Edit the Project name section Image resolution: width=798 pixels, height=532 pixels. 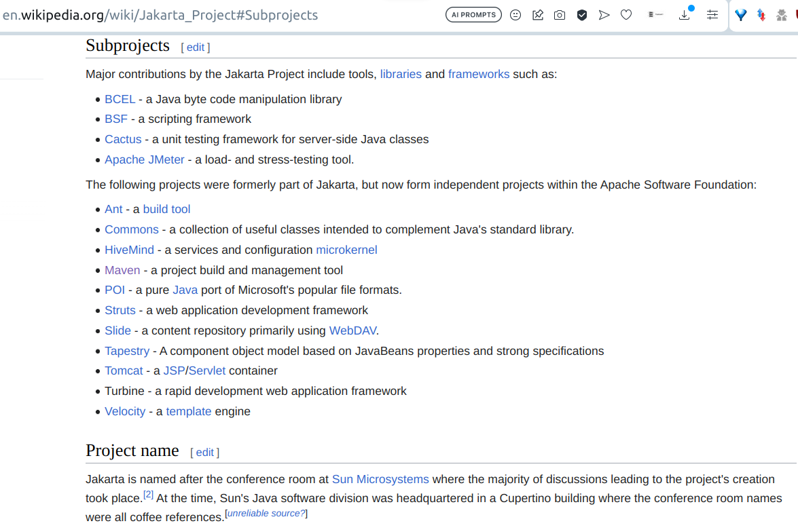[x=204, y=452]
